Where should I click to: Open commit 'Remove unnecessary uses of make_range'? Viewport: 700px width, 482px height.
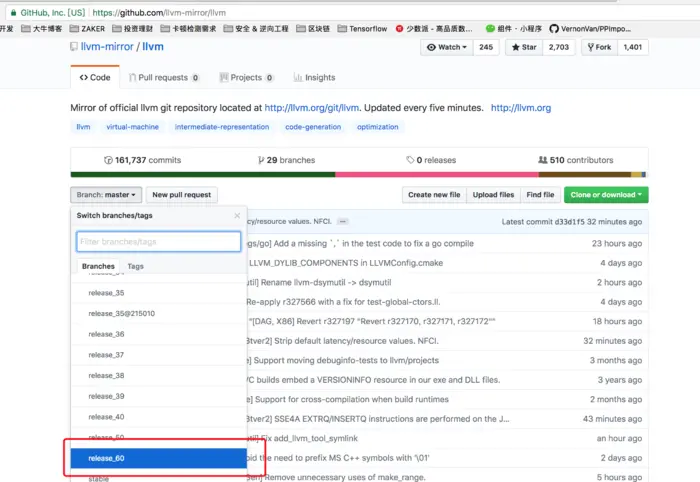336,477
